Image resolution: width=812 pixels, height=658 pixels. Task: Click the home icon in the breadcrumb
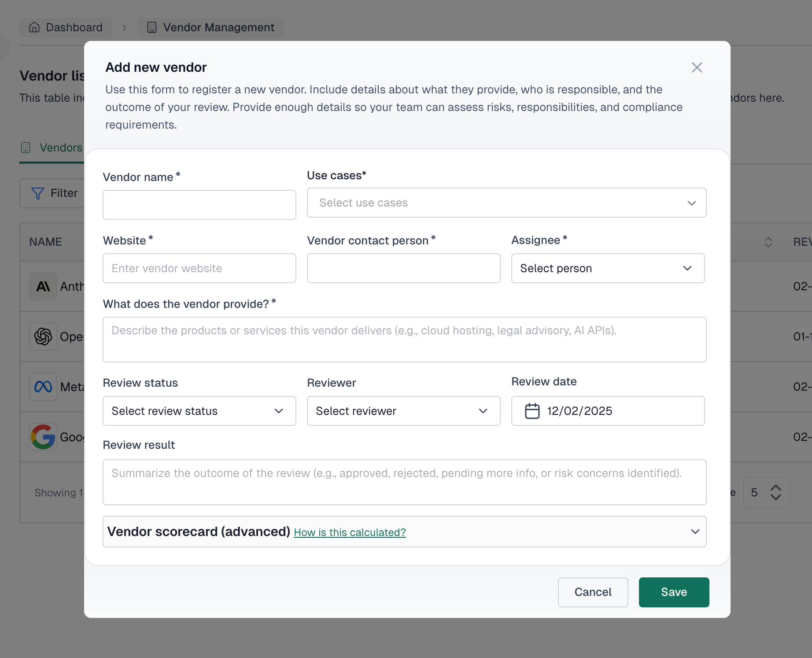(x=34, y=27)
